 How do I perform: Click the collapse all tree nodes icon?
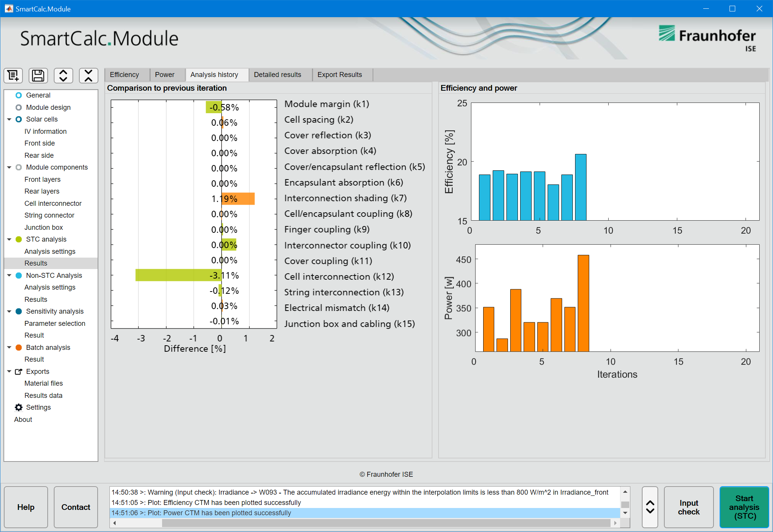pos(88,75)
